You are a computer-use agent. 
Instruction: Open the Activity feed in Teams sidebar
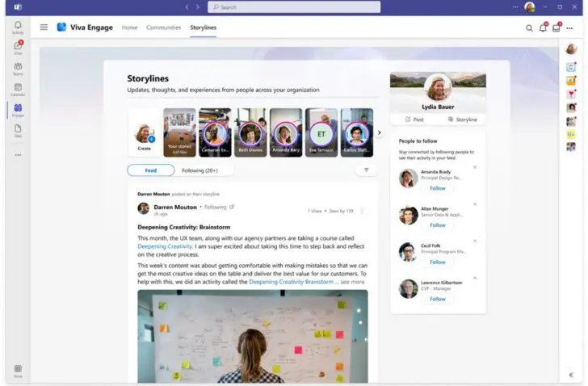click(18, 27)
